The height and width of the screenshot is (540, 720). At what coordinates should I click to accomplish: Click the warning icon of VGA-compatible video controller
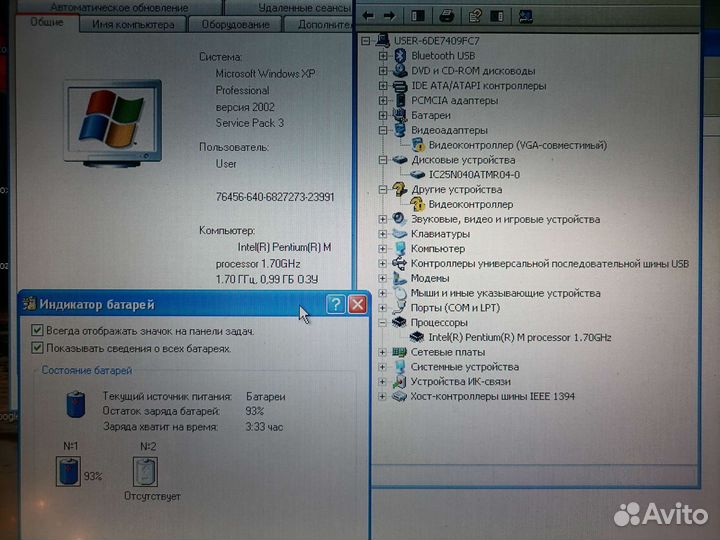point(418,145)
